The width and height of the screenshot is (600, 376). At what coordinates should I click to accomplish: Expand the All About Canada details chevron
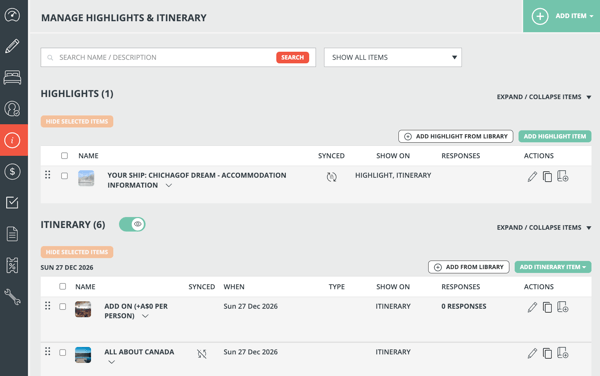coord(111,362)
